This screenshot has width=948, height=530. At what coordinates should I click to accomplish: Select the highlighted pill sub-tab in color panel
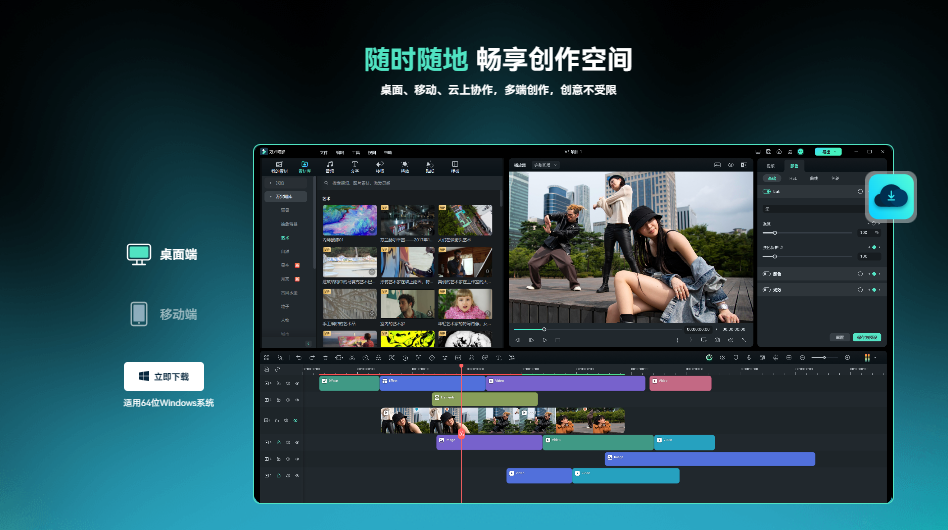point(772,178)
